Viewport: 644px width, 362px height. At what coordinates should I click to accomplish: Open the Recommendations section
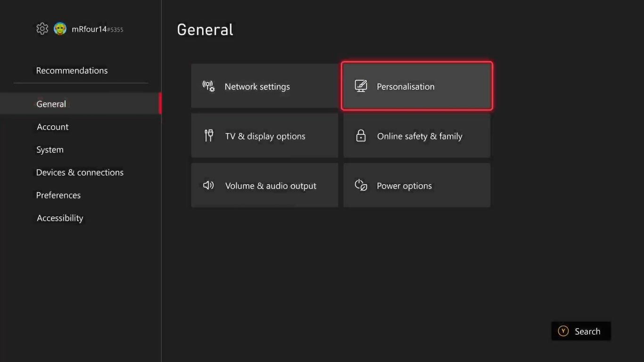coord(72,70)
